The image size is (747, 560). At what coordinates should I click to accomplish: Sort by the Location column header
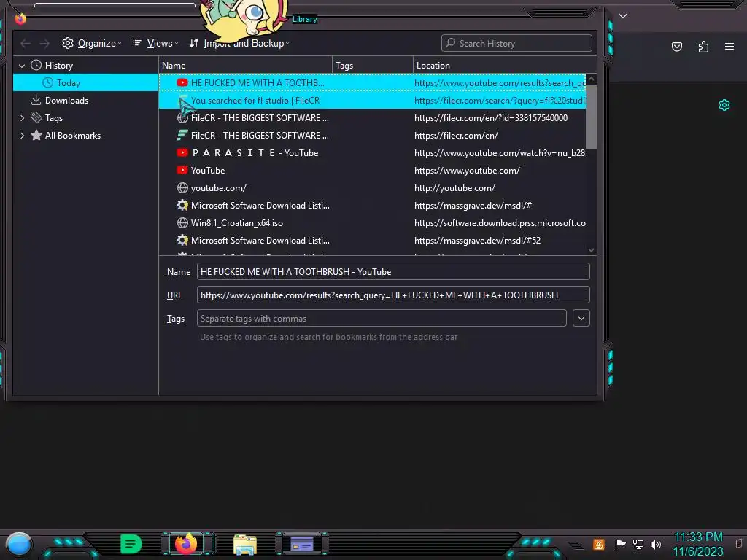click(x=505, y=66)
